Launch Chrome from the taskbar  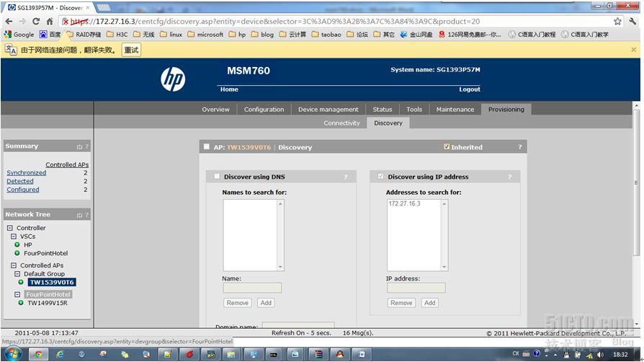38,354
